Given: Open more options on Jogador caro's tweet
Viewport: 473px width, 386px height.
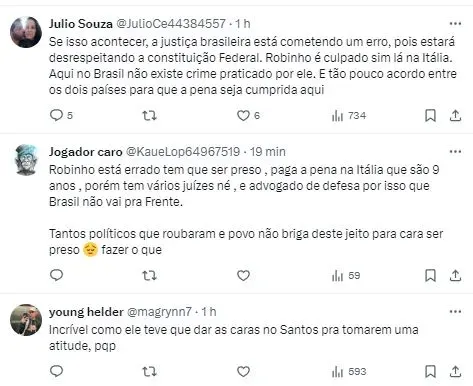Looking at the screenshot, I should [x=455, y=152].
